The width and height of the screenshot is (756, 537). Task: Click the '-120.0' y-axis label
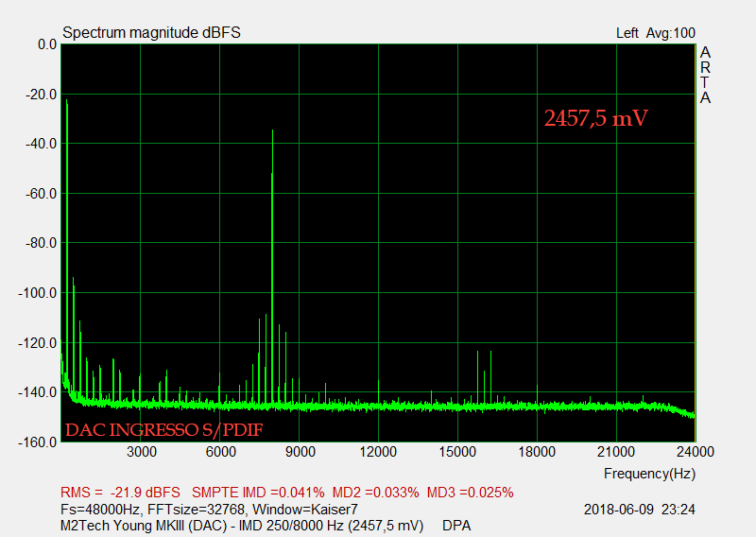tap(38, 343)
